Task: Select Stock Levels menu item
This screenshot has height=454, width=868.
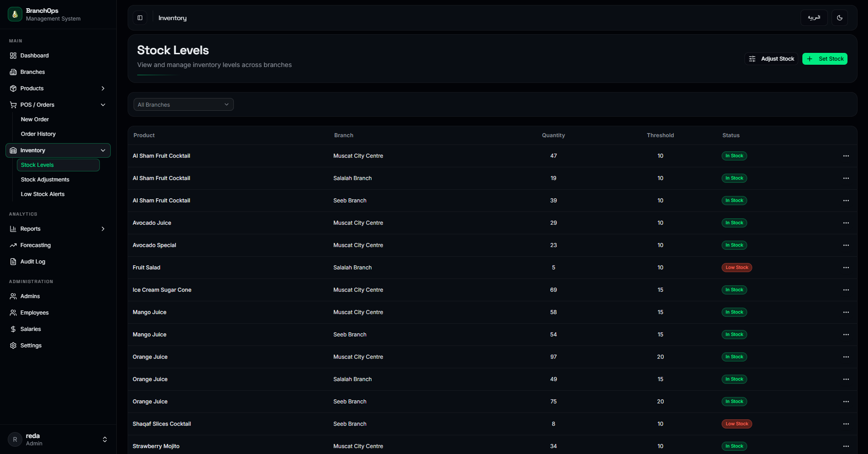Action: click(x=58, y=165)
